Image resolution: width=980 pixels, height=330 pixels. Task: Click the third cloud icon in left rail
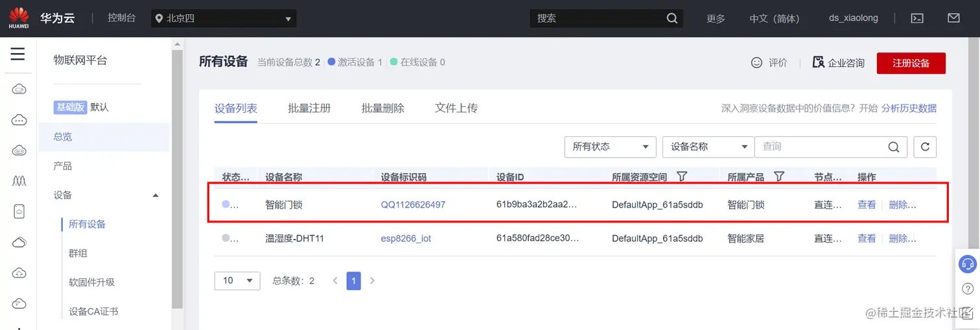(x=19, y=150)
